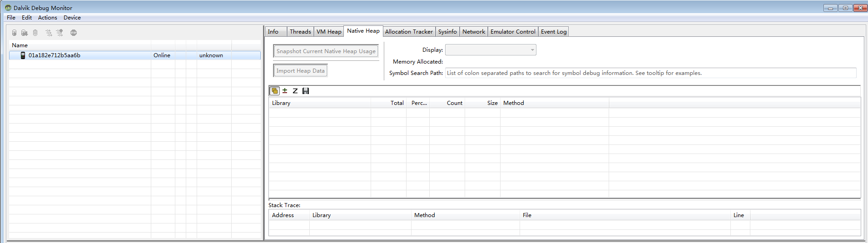Toggle the group by library icon
Image resolution: width=868 pixels, height=243 pixels.
(275, 91)
